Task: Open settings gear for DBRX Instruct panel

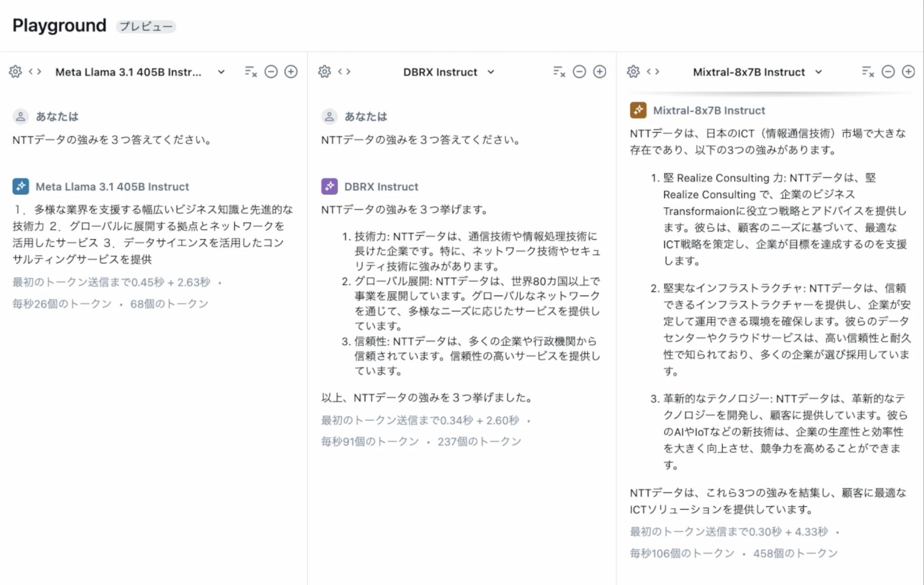Action: click(324, 72)
